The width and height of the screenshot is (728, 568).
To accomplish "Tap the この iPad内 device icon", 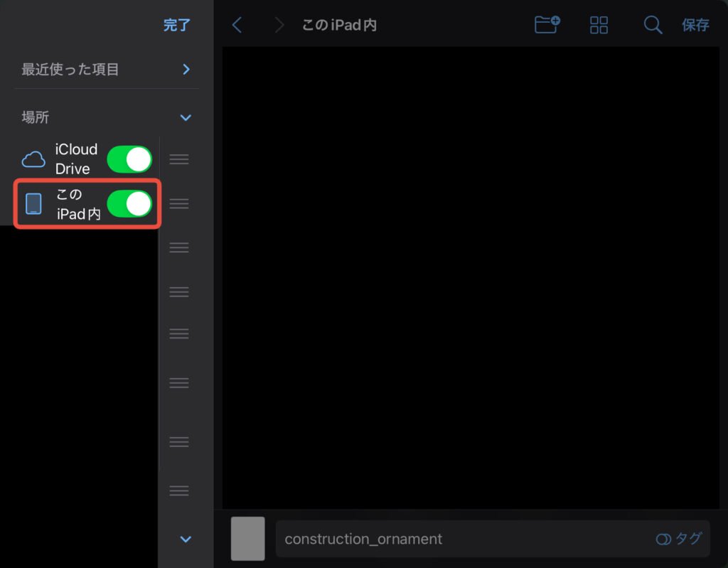I will pos(33,204).
